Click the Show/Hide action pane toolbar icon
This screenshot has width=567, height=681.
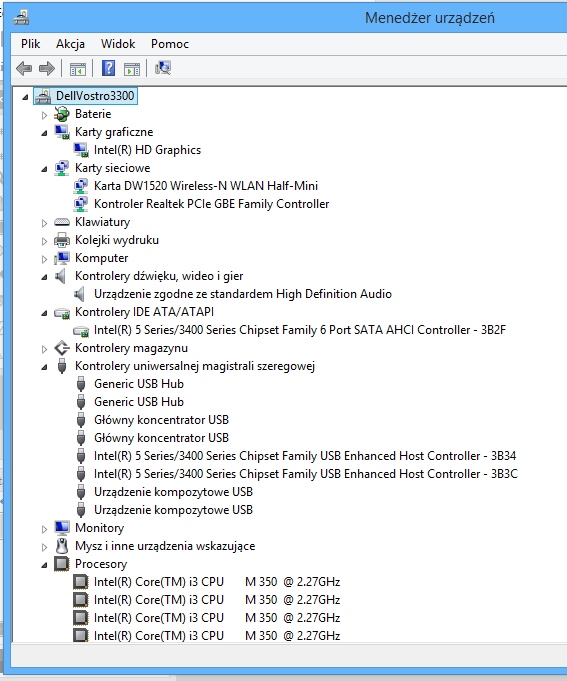click(132, 69)
